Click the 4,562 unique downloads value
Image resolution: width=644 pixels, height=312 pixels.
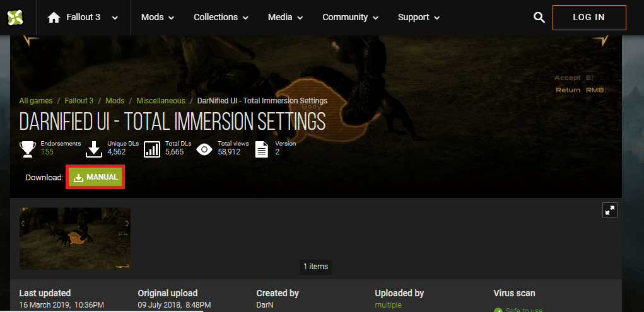point(116,152)
